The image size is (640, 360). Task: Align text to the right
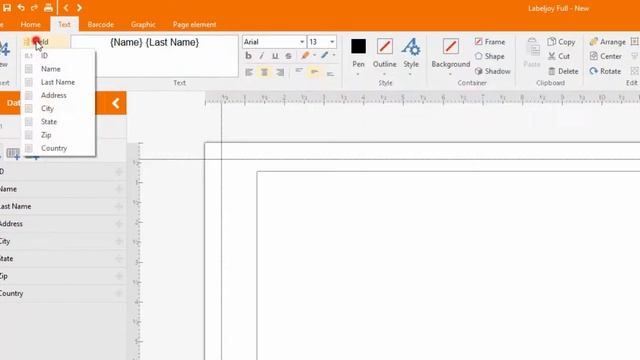280,72
